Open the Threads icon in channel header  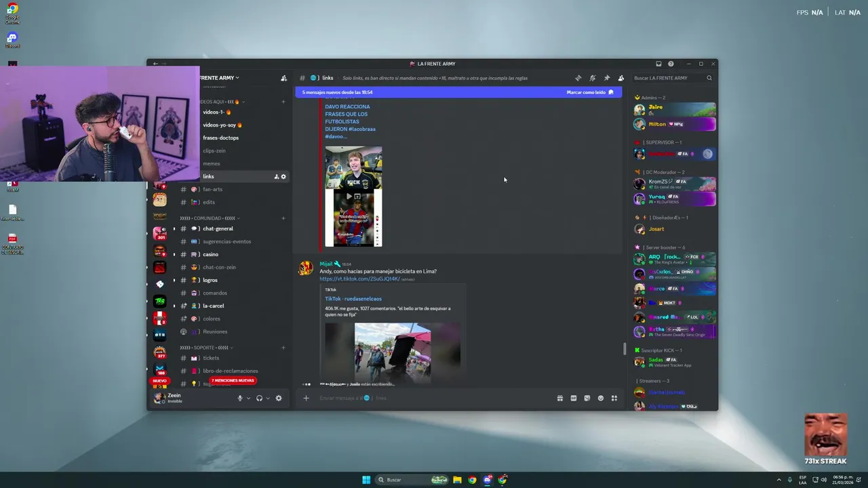(x=578, y=78)
